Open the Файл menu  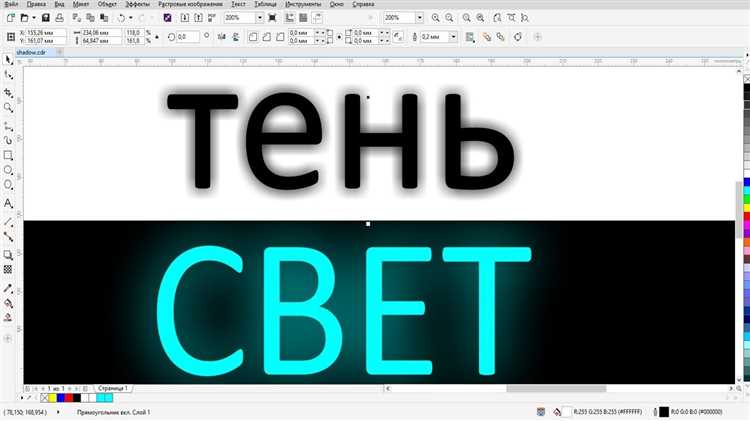pyautogui.click(x=11, y=4)
